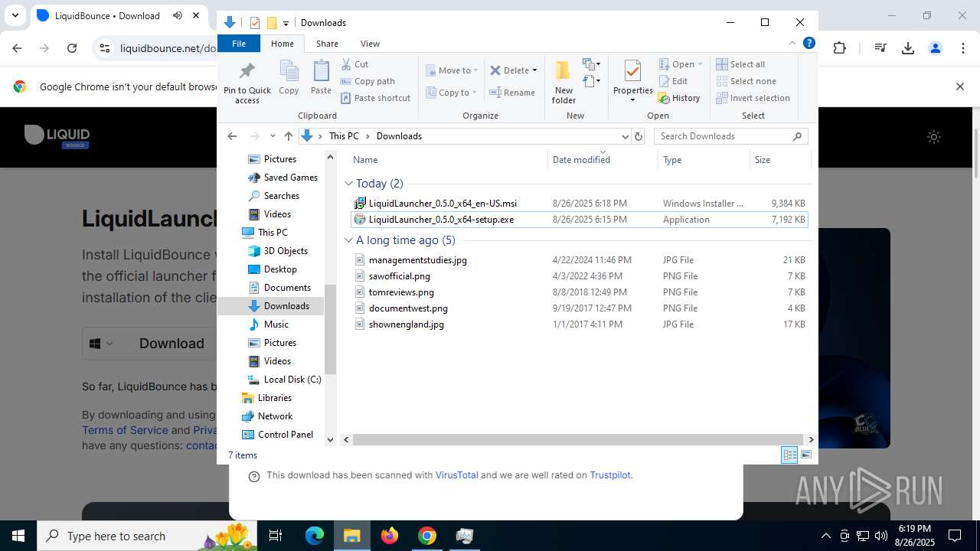Select sawofficial.png file
Screen dimensions: 980x551
coord(580,276)
